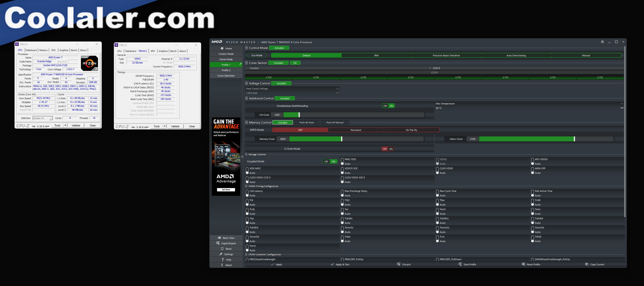Click the AMD Advantage ad banner image
The width and height of the screenshot is (644, 286).
coord(226,156)
